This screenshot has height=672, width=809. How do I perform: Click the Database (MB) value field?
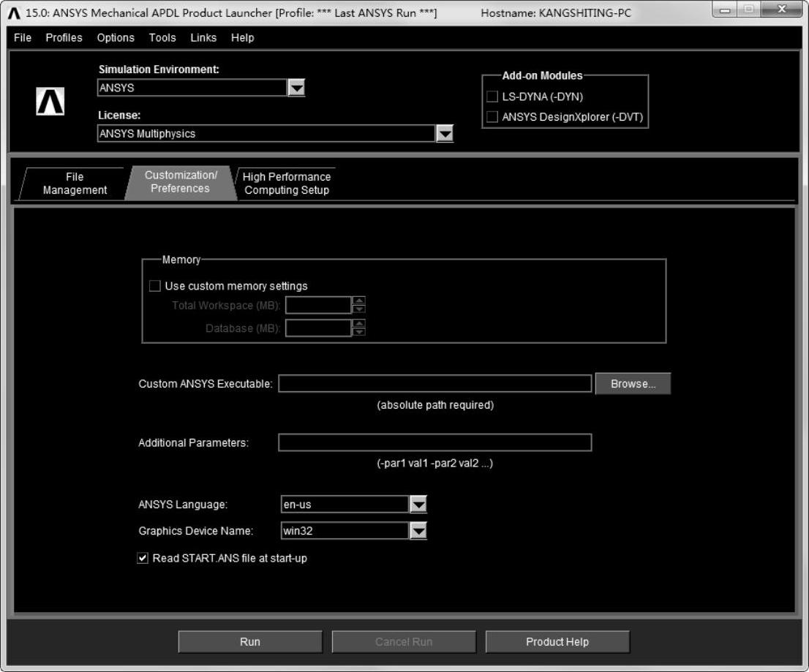coord(318,328)
